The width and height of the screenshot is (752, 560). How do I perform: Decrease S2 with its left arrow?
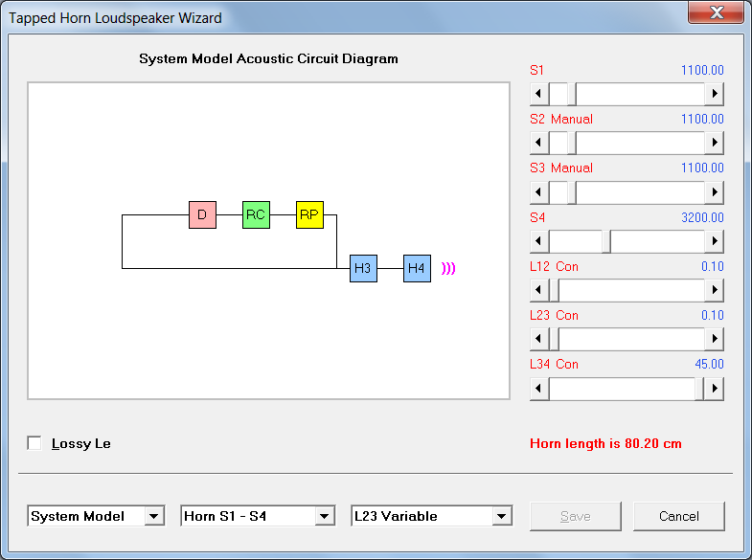point(539,143)
